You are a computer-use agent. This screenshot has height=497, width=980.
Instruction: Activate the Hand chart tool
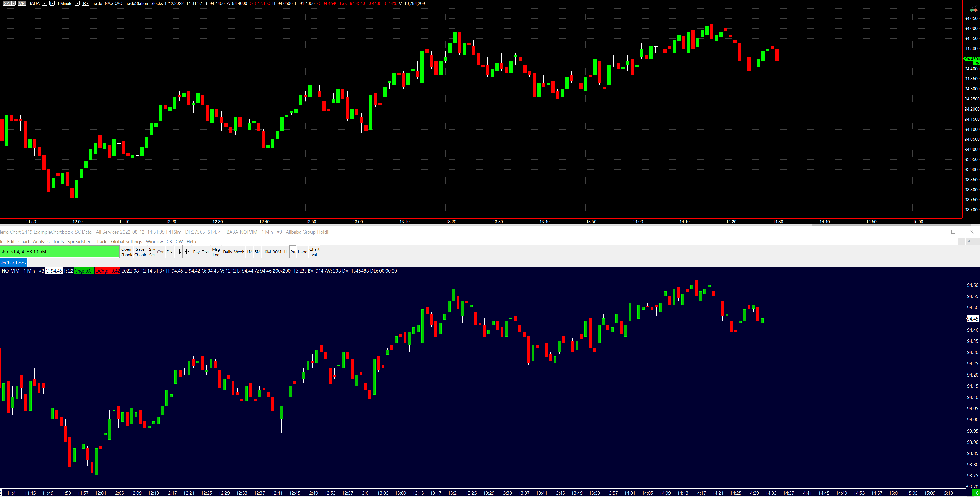coord(302,252)
